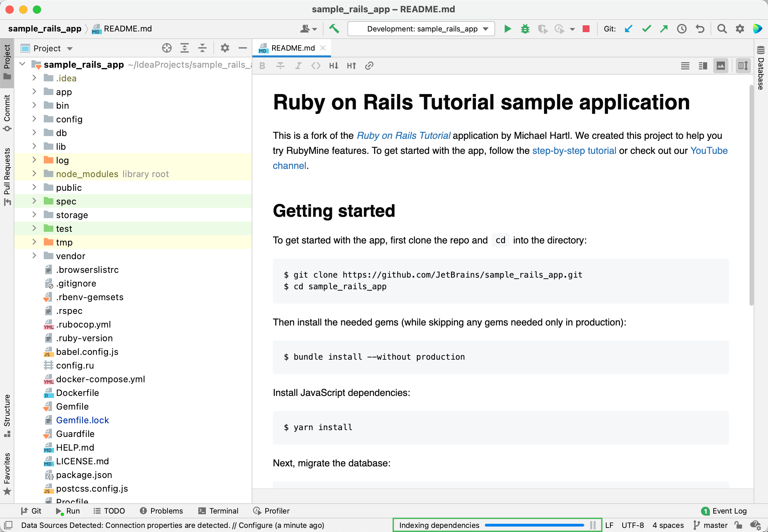The image size is (768, 532).
Task: Follow the Ruby on Rails Tutorial link
Action: click(x=403, y=136)
